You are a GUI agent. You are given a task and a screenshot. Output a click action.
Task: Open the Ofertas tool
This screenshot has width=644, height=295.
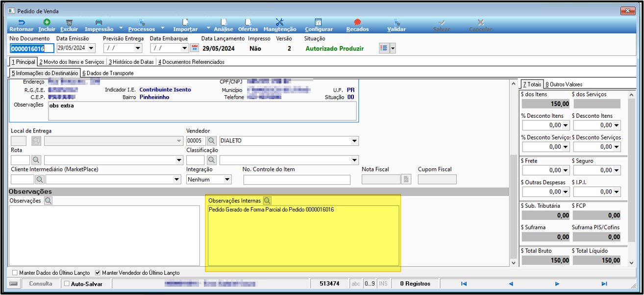(248, 22)
